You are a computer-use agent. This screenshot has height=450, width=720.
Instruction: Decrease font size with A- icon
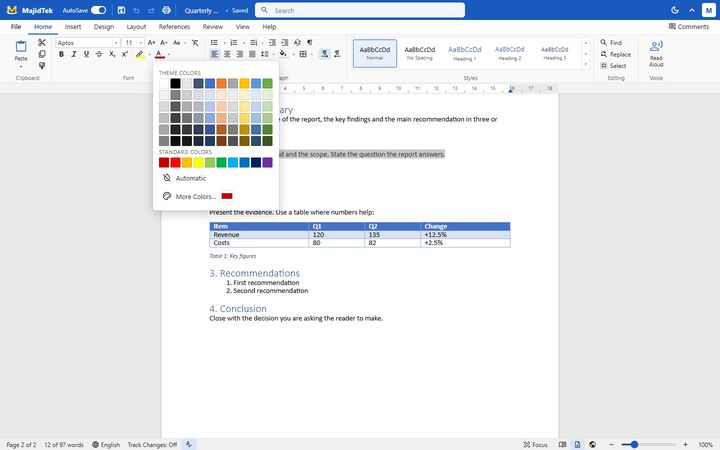163,43
